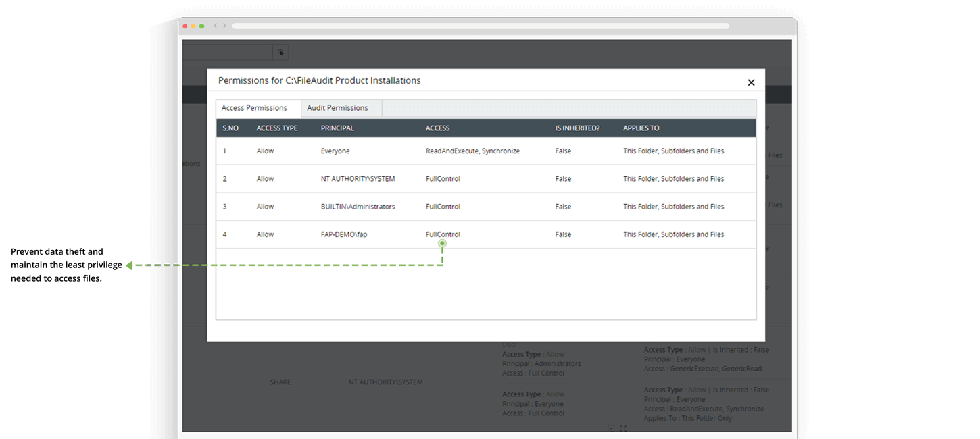Click Applies To cell in the BUILTIN\Administrators row
The width and height of the screenshot is (980, 439).
point(673,207)
